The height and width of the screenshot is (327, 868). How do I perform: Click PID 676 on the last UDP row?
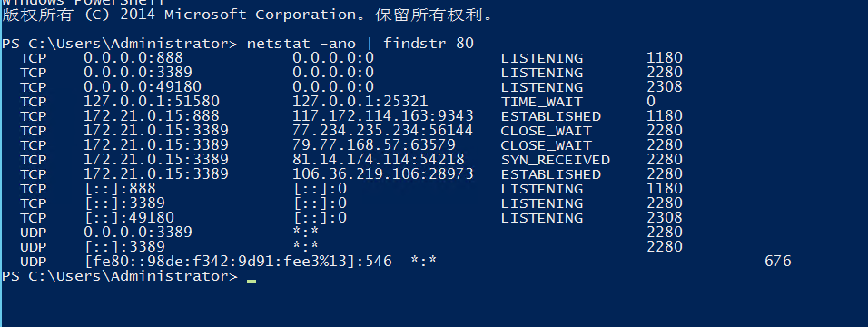[x=778, y=261]
